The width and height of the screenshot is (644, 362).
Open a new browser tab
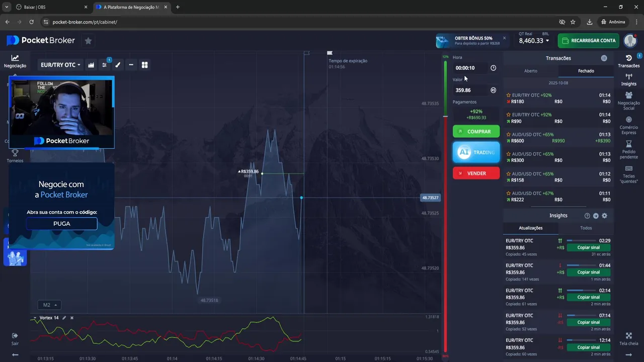[178, 7]
